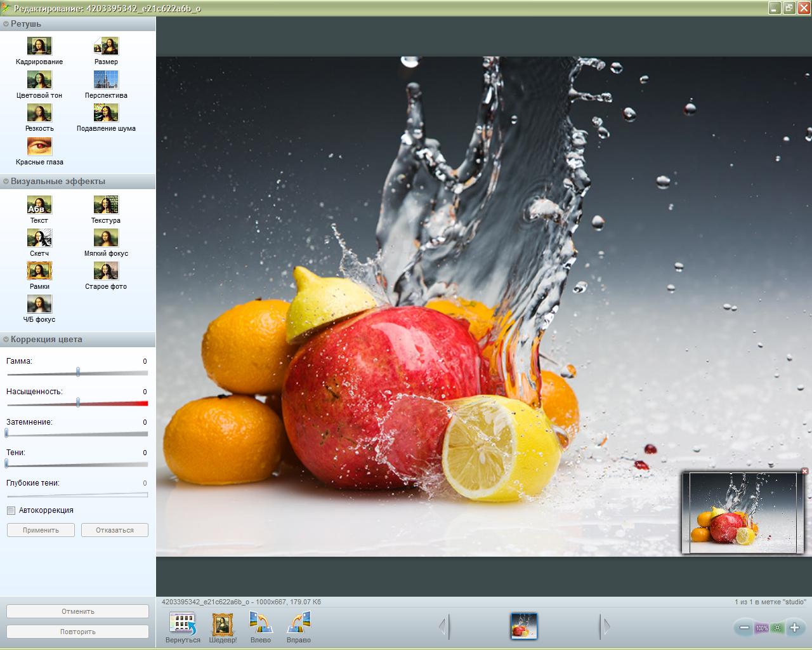Click the Гамма value 0

point(145,361)
